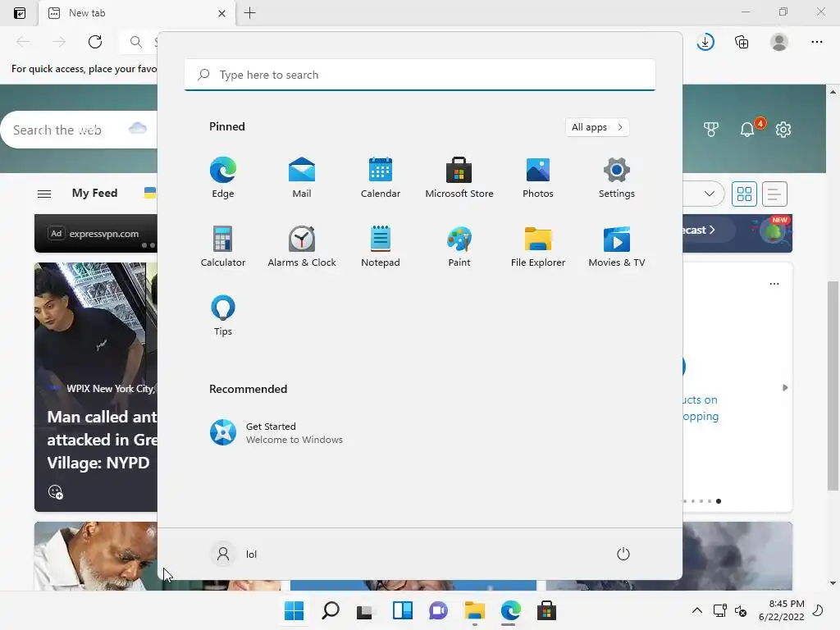Open Microsoft Store from pinned apps
The width and height of the screenshot is (840, 630).
[x=459, y=177]
